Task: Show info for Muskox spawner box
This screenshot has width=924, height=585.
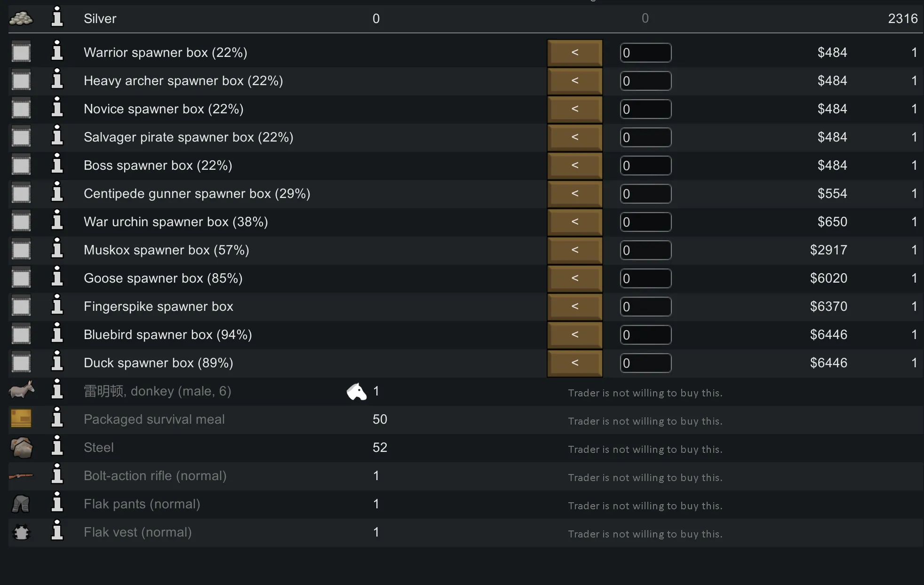Action: point(57,250)
